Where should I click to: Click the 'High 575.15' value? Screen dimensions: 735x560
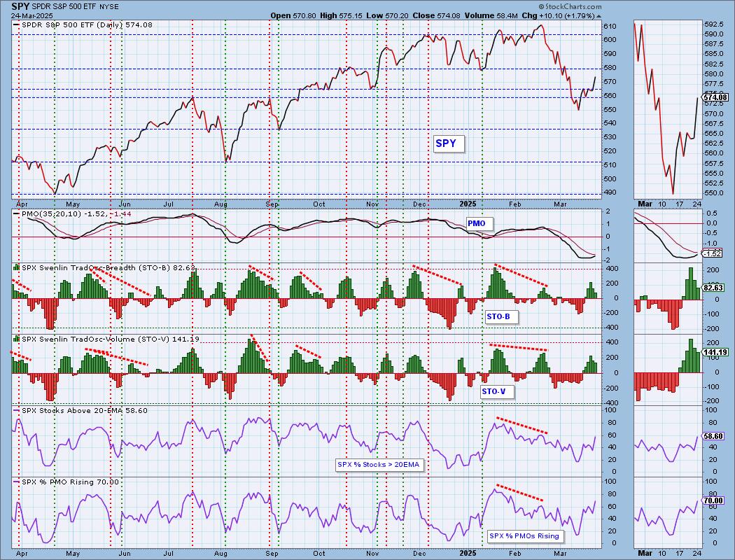[342, 15]
